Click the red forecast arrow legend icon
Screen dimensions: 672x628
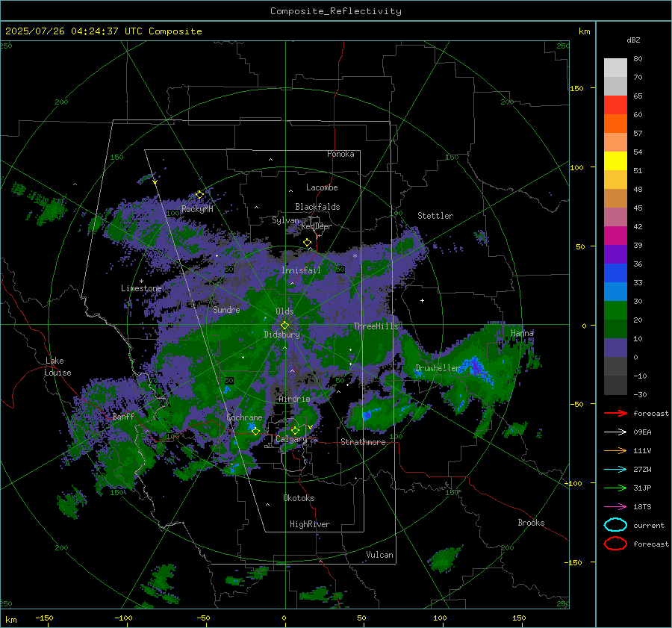tap(615, 413)
